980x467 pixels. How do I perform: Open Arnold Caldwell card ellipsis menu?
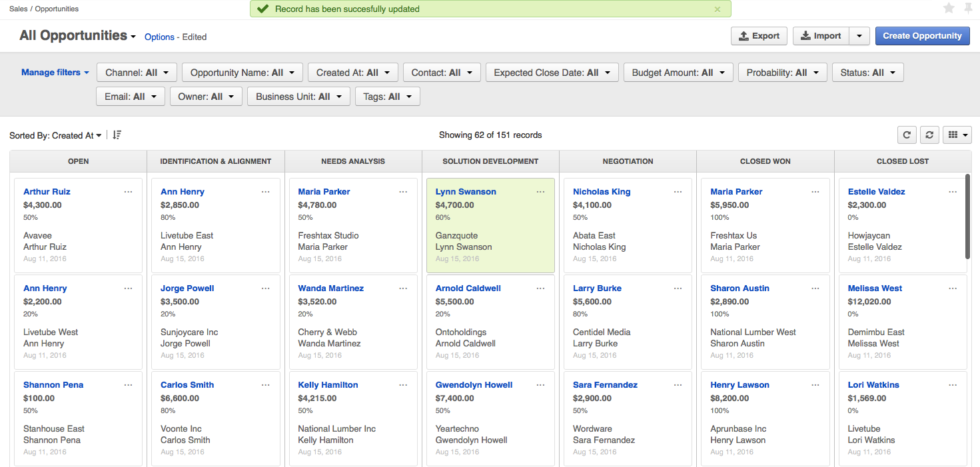[x=540, y=288]
